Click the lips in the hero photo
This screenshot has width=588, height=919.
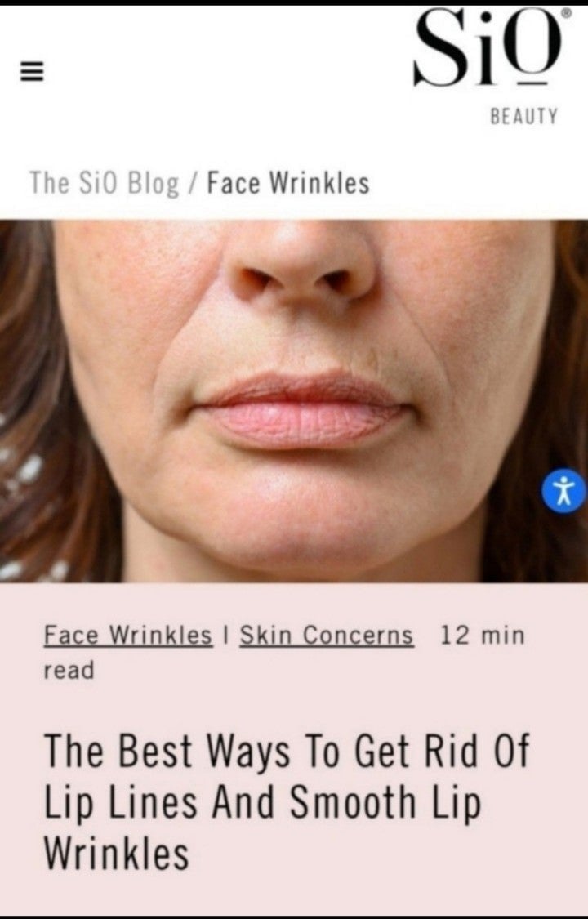(303, 410)
